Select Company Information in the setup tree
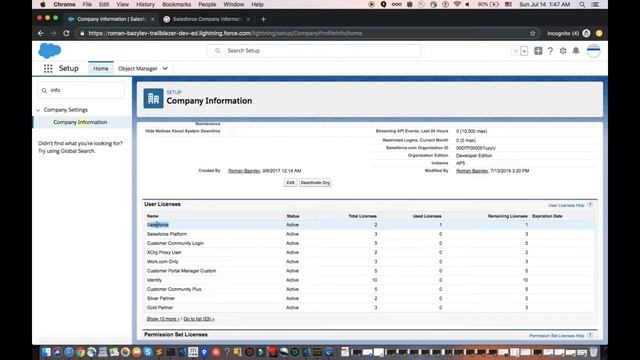Viewport: 640px width, 360px height. point(80,122)
